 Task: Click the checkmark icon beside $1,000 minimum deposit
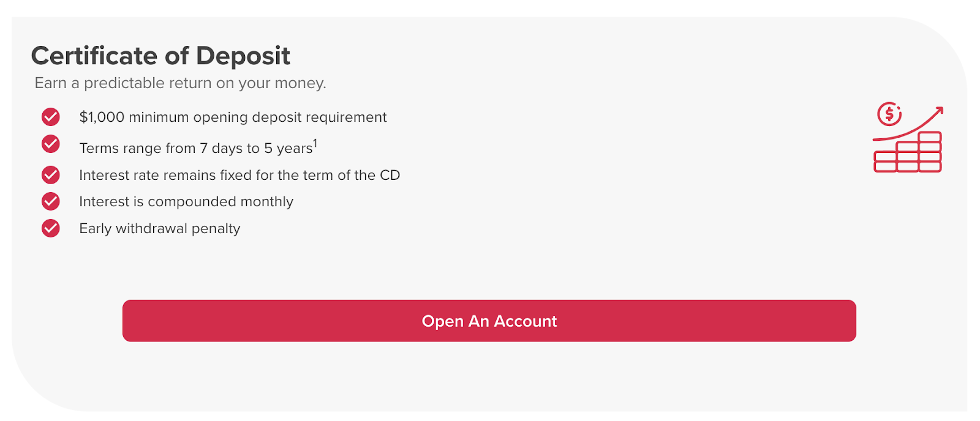coord(51,116)
